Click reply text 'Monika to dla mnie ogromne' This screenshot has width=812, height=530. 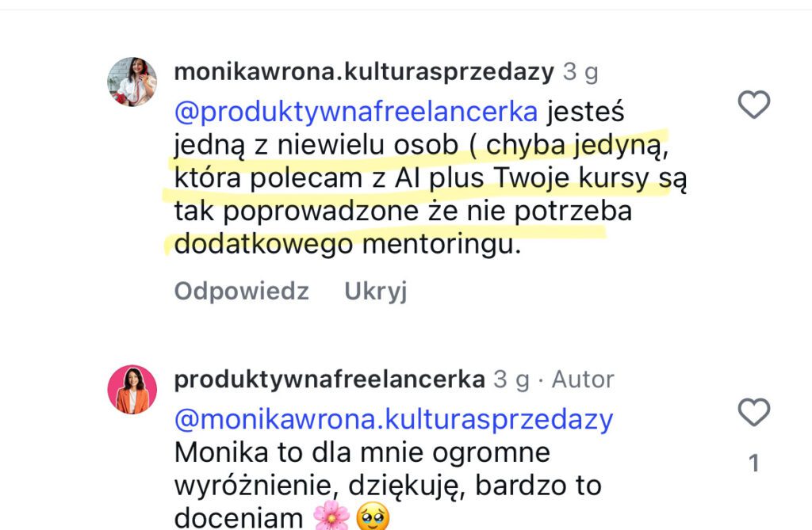click(x=362, y=453)
